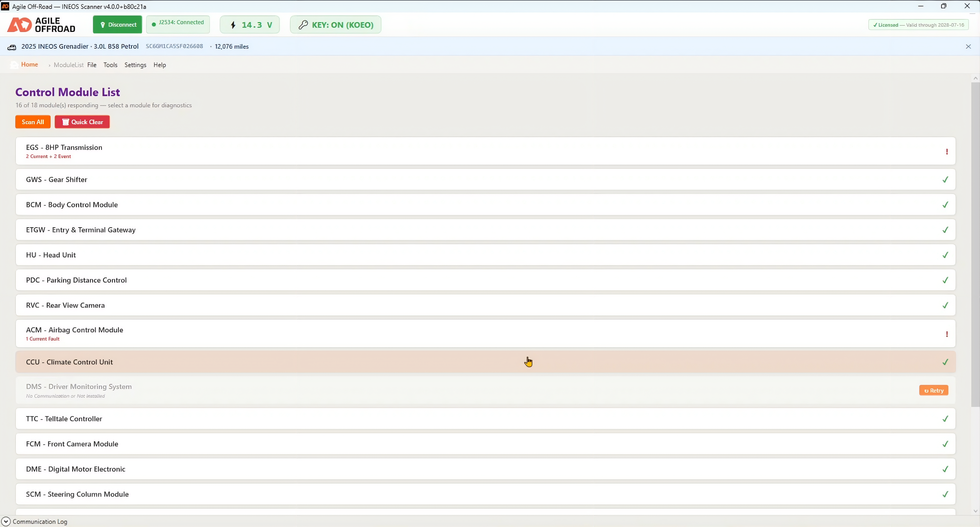The height and width of the screenshot is (527, 980).
Task: Click the red fault indicator on EGS row
Action: point(947,151)
